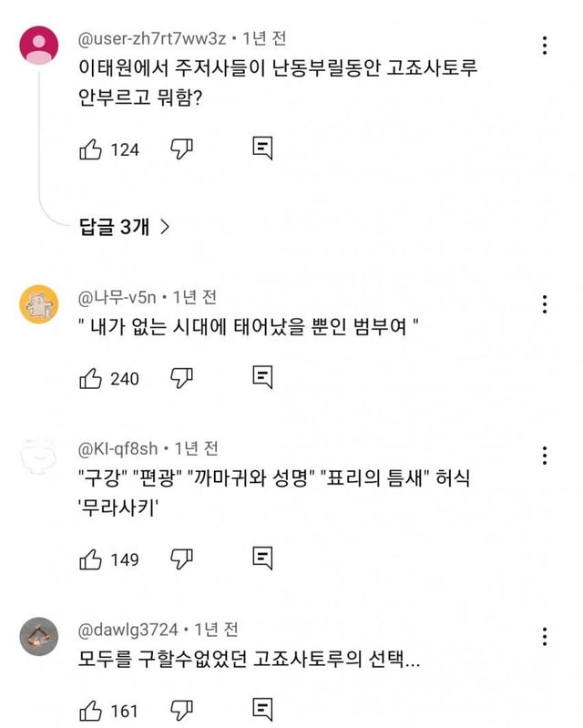This screenshot has height=728, width=583.
Task: Reply to the @KI-qf8sh comment
Action: [262, 558]
